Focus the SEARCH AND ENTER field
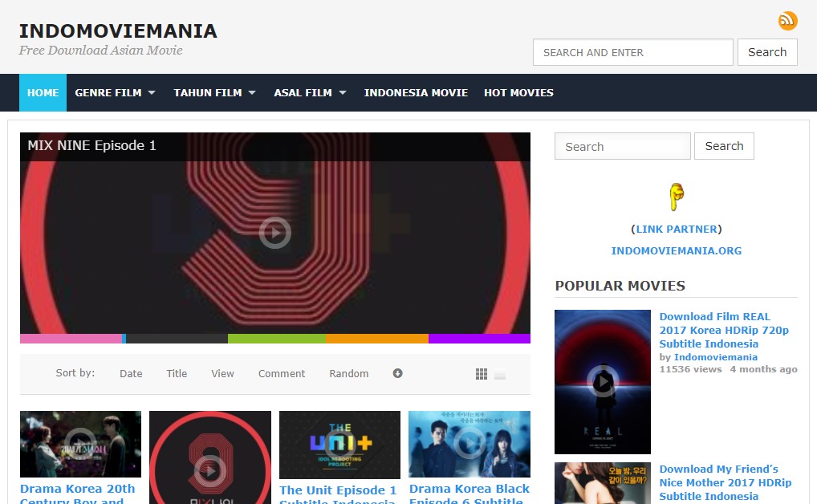This screenshot has width=817, height=504. [x=632, y=52]
